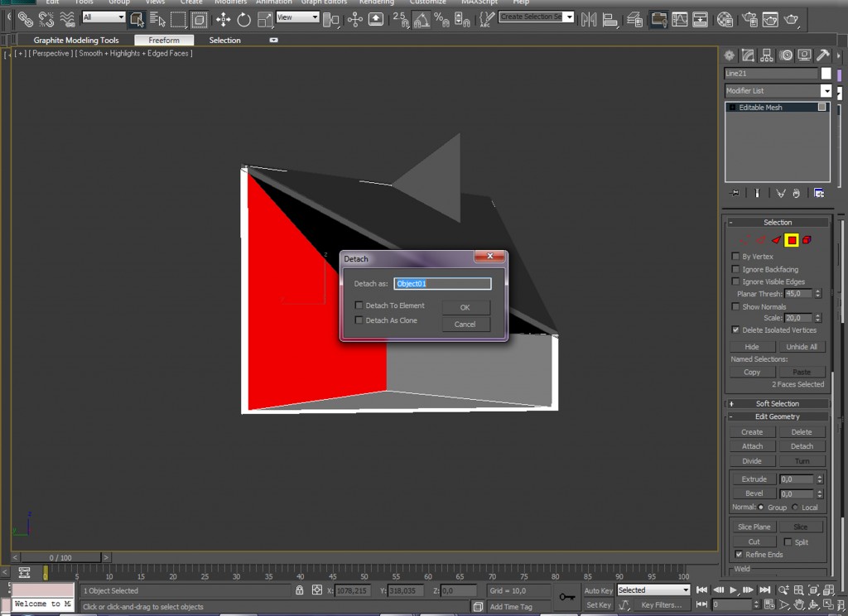This screenshot has width=848, height=616.
Task: Open the Utilities hammer panel tab
Action: pos(822,55)
